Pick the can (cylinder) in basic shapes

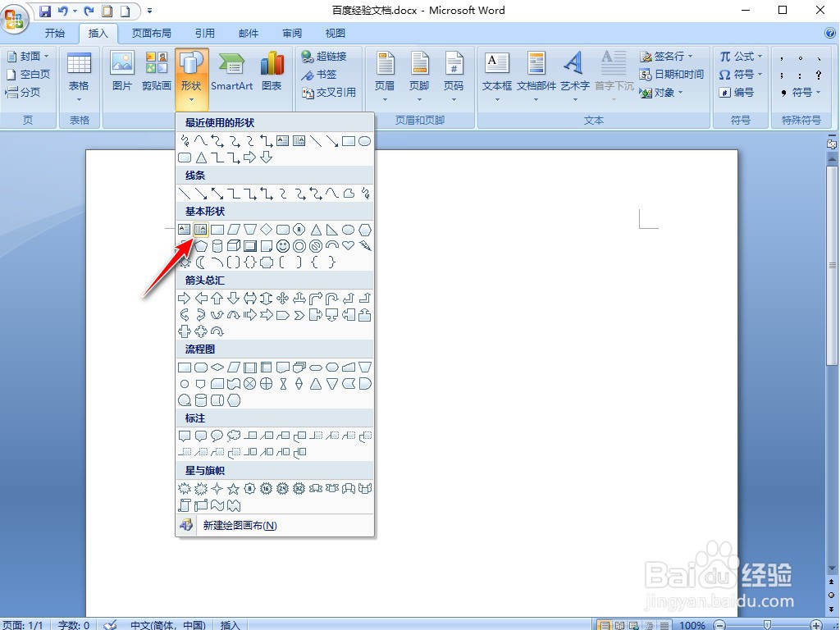pos(217,246)
